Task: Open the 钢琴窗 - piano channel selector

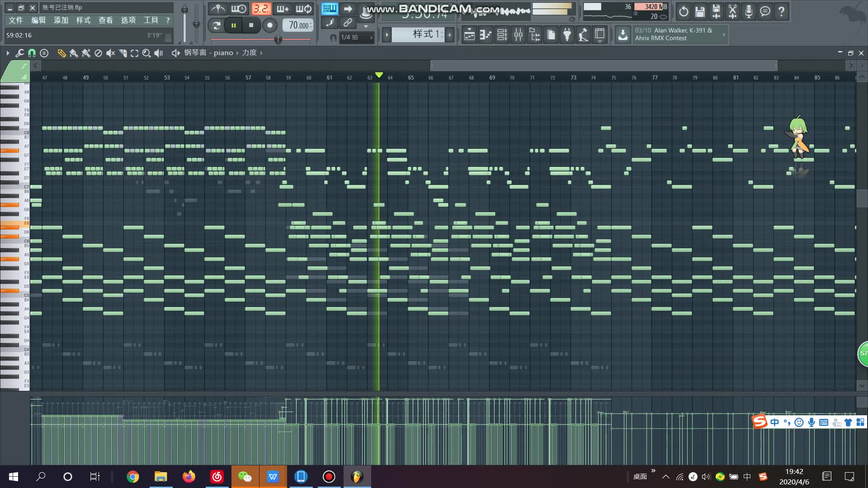Action: click(x=208, y=53)
